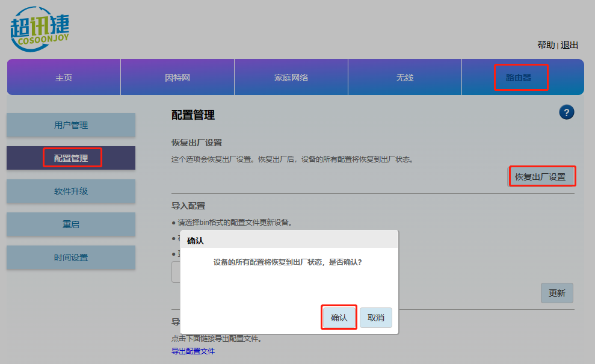Open 用户管理 in the sidebar
Screen dimensions: 595x364
click(x=71, y=125)
